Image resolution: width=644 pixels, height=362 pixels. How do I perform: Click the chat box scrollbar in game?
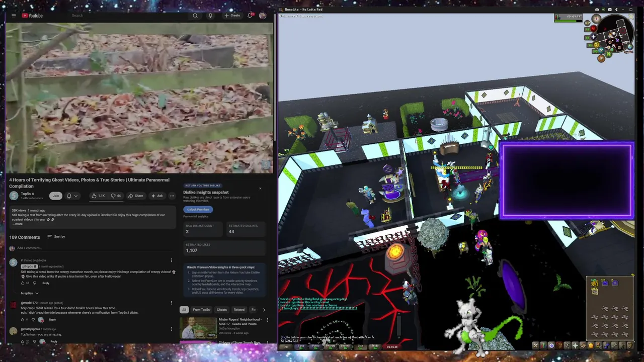[399, 325]
